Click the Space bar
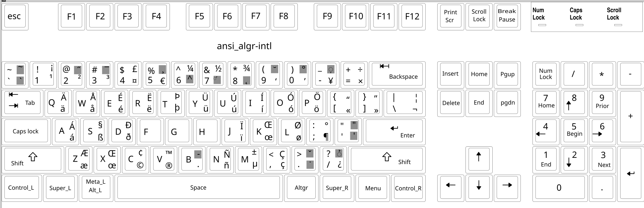The image size is (644, 208). (x=198, y=188)
